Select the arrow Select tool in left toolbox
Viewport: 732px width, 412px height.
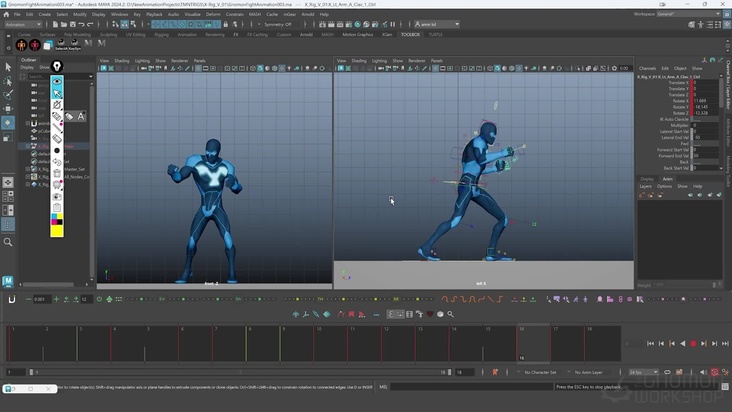click(x=8, y=67)
